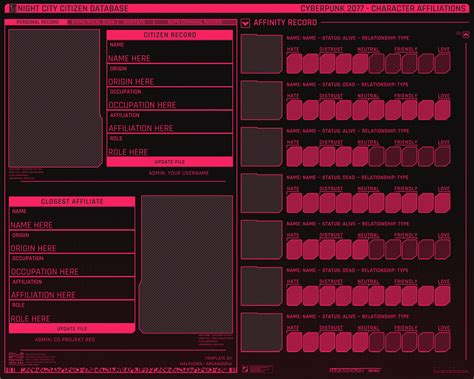
Task: Select the Citizen Record portrait placeholder
Action: [55, 98]
